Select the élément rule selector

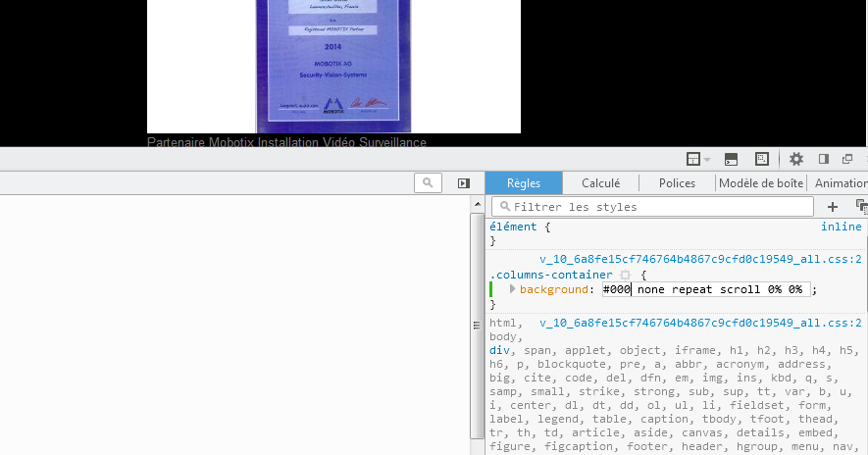pos(513,227)
